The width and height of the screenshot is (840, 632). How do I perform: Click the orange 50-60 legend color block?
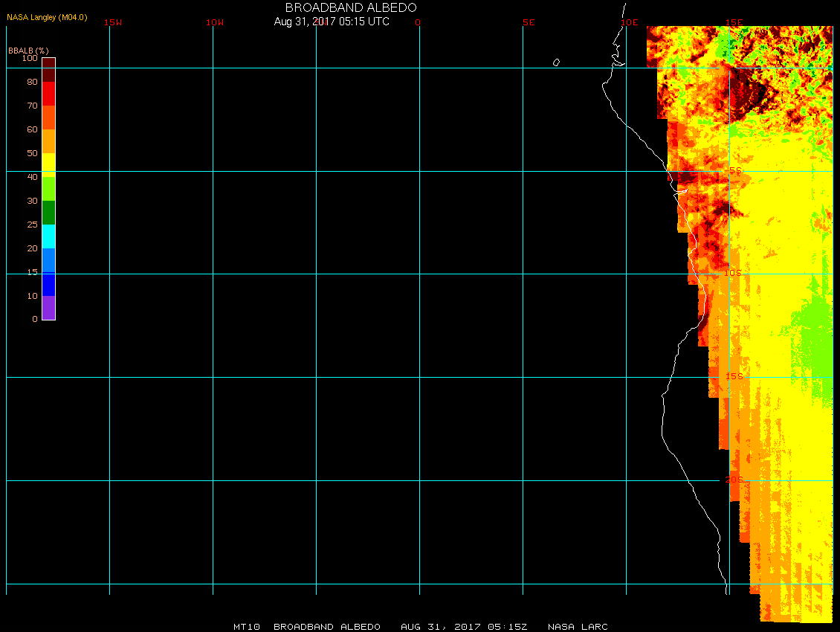coord(48,141)
